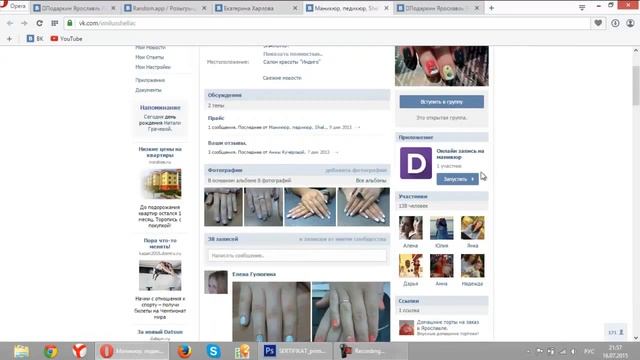Open Домашние торты на заказ link
Image resolution: width=640 pixels, height=360 pixels.
point(448,325)
